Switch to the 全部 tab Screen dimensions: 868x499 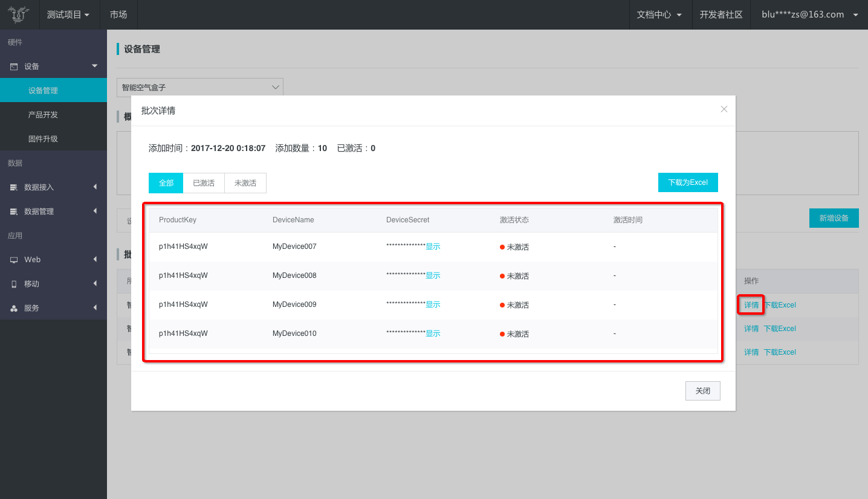pyautogui.click(x=166, y=183)
